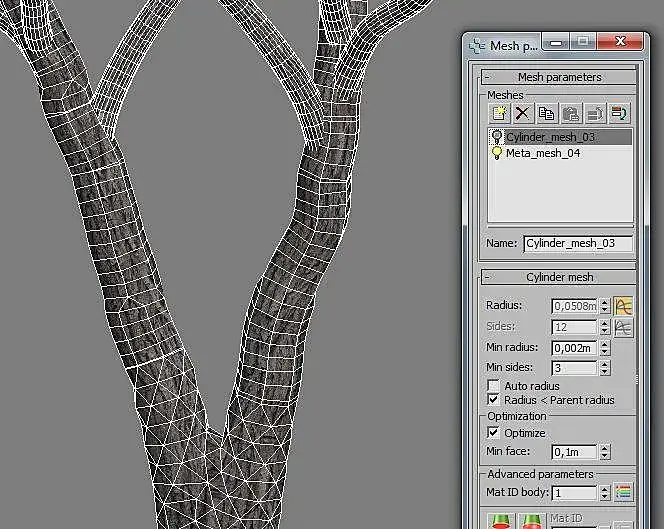Maximize the Mesh p... window
664x529 pixels.
point(583,42)
